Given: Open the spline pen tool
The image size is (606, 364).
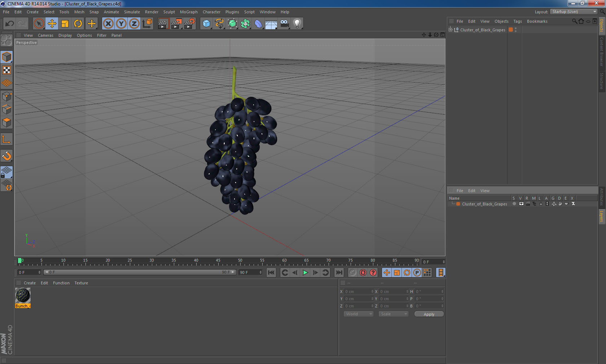Looking at the screenshot, I should click(x=219, y=24).
